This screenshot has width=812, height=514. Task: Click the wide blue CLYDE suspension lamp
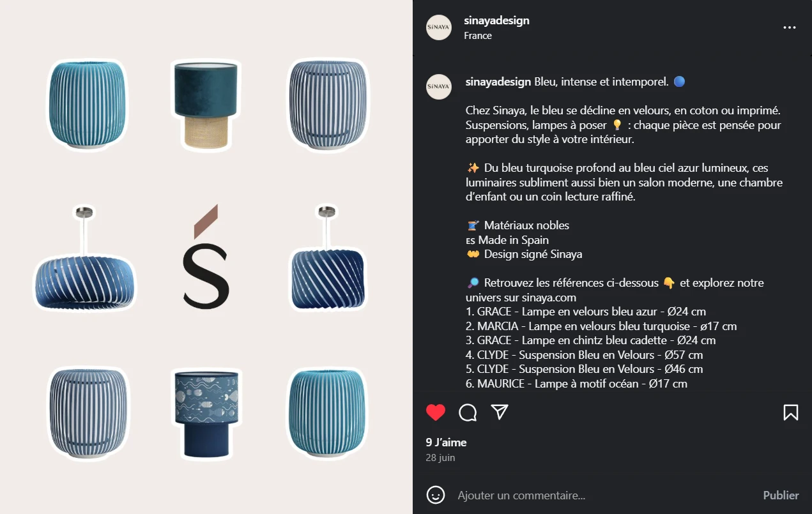pos(85,263)
